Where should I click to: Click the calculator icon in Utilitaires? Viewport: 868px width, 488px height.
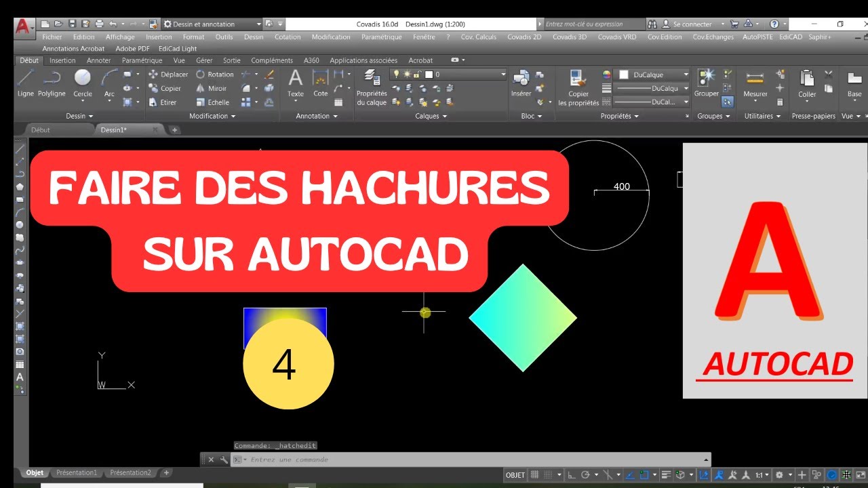(780, 102)
